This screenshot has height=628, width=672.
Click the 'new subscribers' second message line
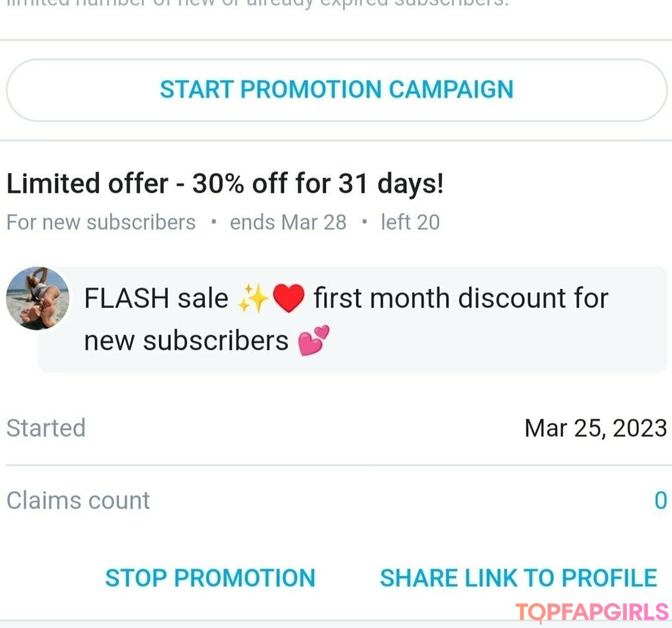coord(186,340)
